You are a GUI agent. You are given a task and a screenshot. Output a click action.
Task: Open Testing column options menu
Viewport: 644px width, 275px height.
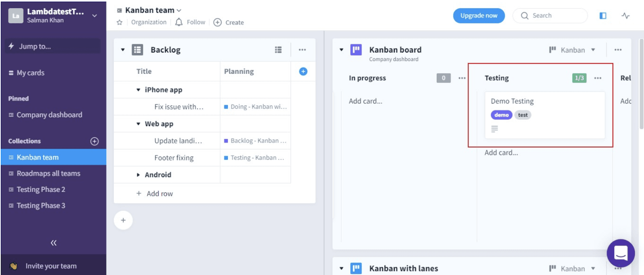(x=598, y=78)
